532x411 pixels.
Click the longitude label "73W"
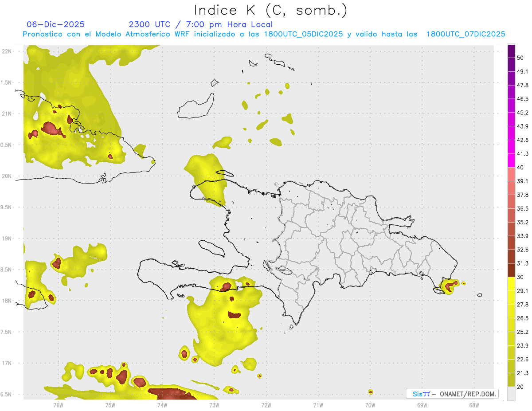214,405
